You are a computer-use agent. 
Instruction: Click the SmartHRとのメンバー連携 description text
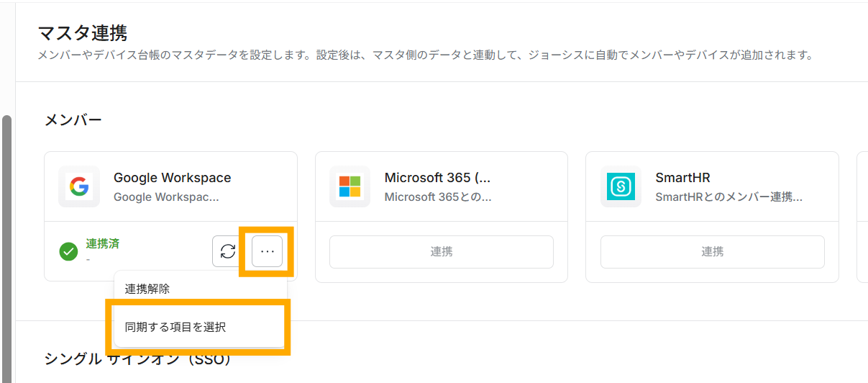(728, 197)
